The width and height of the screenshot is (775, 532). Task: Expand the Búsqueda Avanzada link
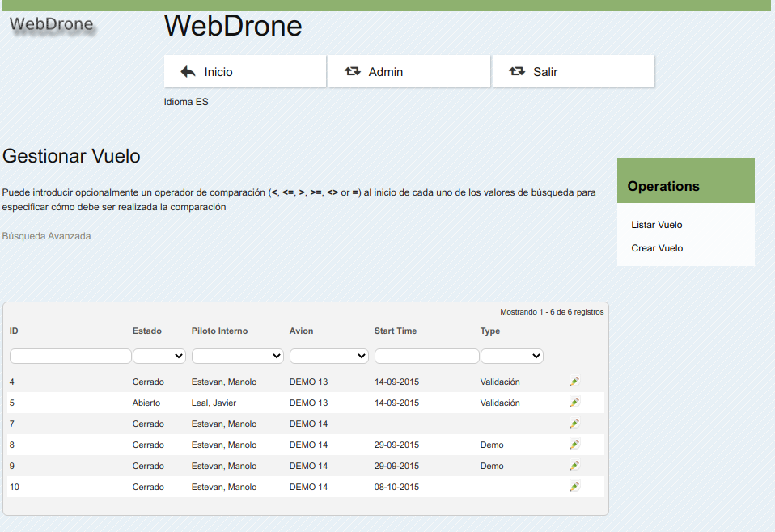[47, 236]
